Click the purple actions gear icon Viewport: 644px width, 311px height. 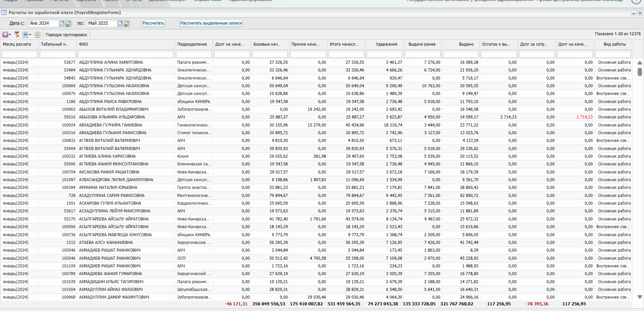pyautogui.click(x=5, y=35)
